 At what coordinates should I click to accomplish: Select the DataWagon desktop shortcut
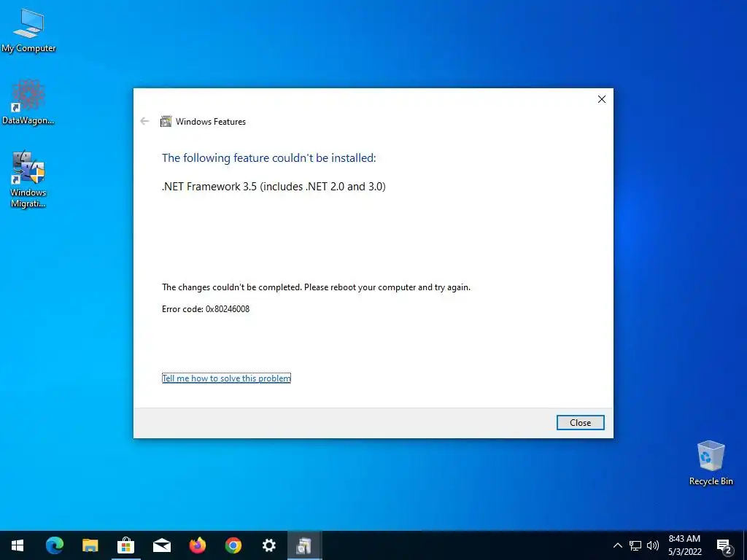(28, 102)
